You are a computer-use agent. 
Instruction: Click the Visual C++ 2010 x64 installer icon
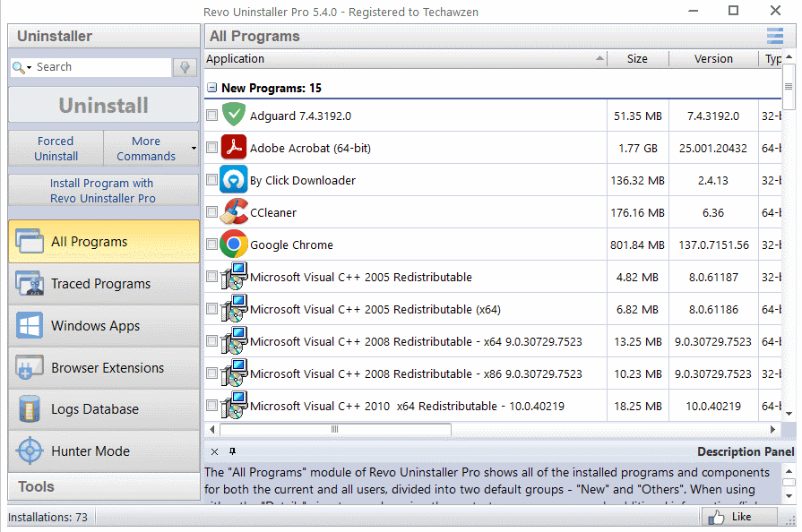pyautogui.click(x=234, y=405)
